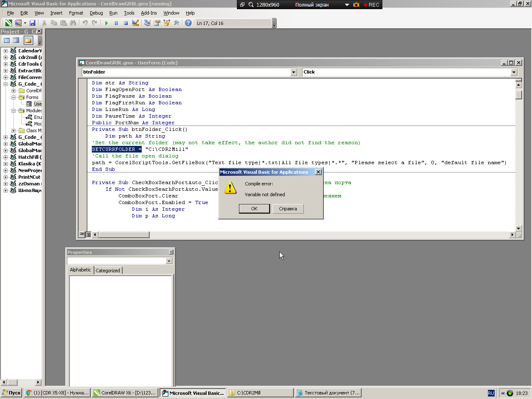
Task: Click the Reset (stop) toolbar icon
Action: 126,23
